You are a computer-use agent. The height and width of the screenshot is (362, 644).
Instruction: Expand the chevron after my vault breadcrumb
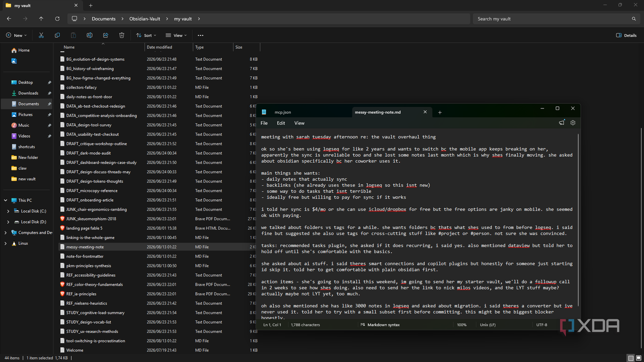[199, 19]
